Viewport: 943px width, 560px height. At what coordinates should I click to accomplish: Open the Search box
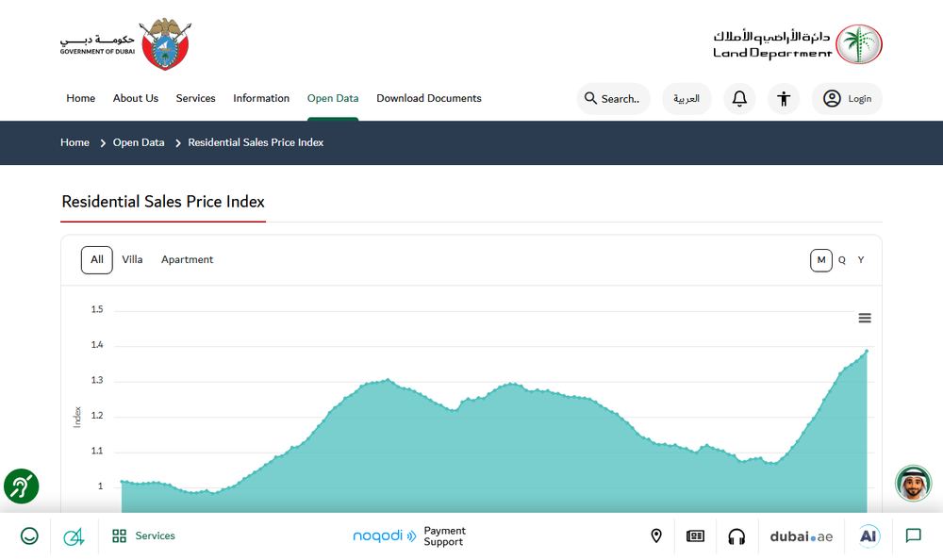click(x=614, y=99)
